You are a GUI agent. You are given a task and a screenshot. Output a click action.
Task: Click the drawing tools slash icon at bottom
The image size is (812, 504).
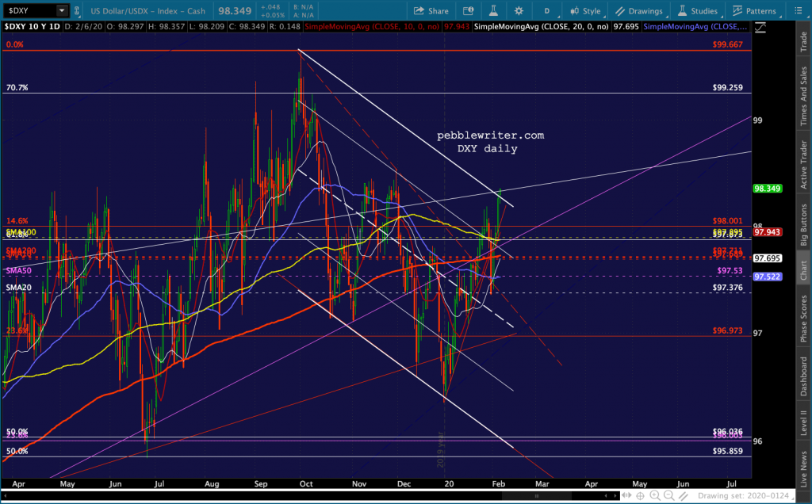coord(683,496)
